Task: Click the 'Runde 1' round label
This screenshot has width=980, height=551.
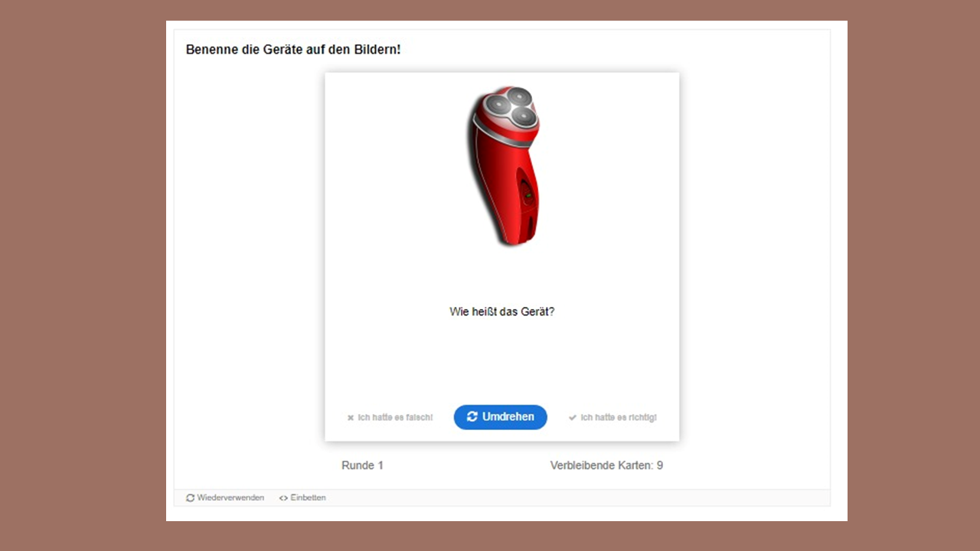Action: (x=362, y=465)
